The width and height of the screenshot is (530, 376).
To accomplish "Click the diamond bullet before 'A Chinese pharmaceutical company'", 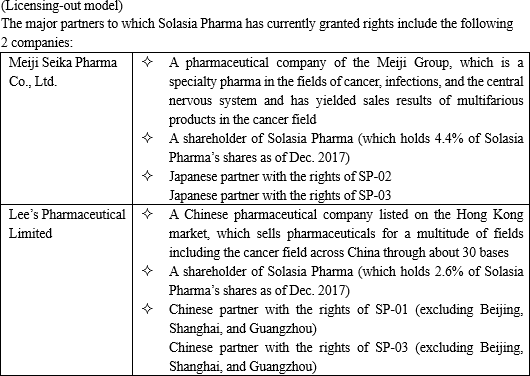I will (147, 213).
